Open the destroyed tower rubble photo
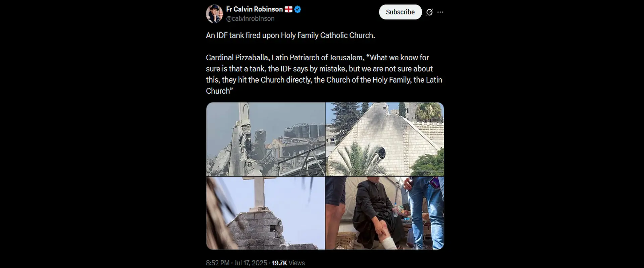Image resolution: width=644 pixels, height=268 pixels. [x=265, y=139]
